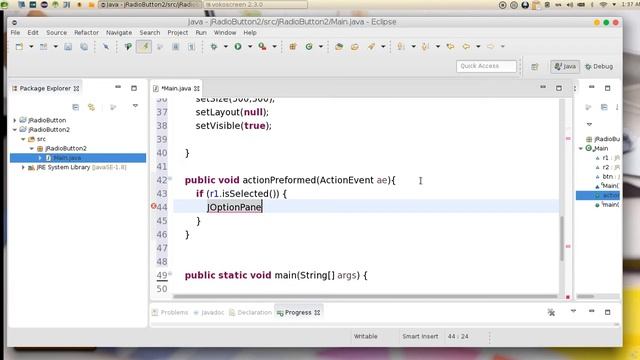The height and width of the screenshot is (360, 640).
Task: Minimize the Progress bottom panel
Action: point(591,311)
